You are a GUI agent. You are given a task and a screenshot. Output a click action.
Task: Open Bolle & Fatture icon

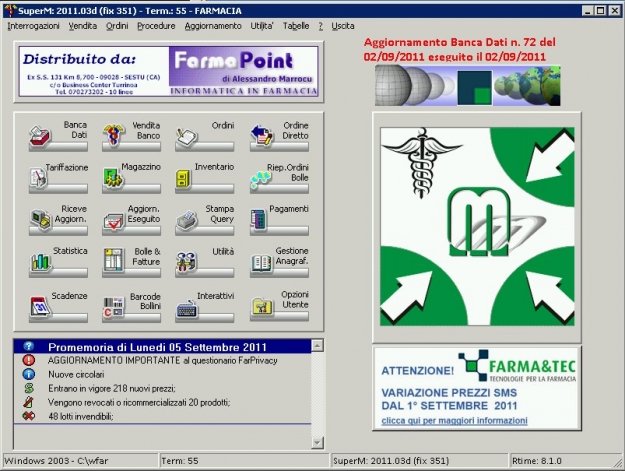pos(114,260)
